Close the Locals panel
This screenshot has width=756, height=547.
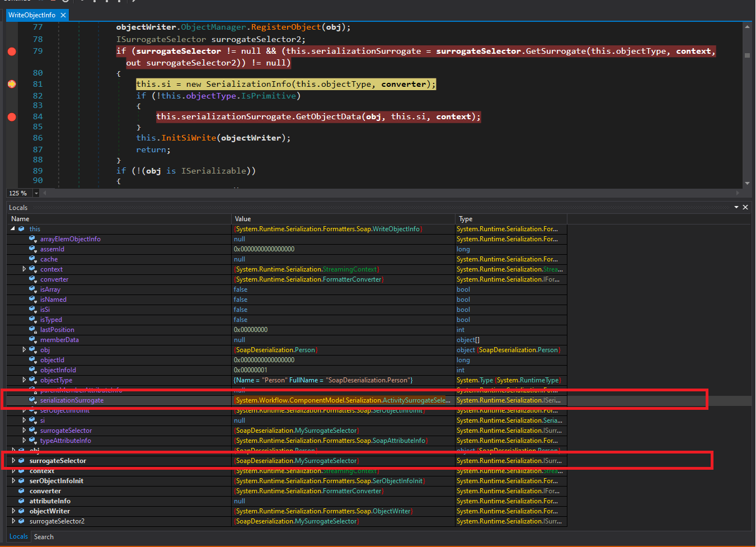click(745, 207)
